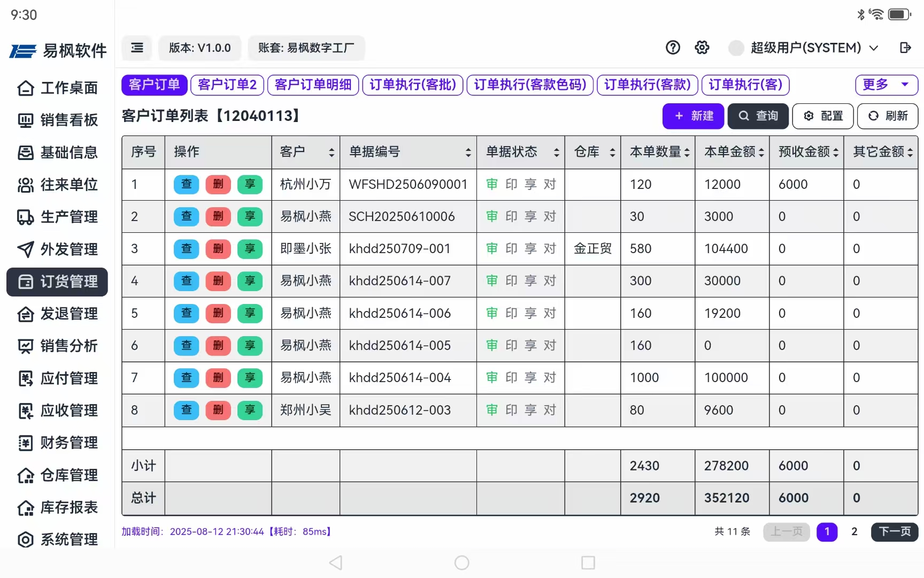924x578 pixels.
Task: Sort by the 预收金额 column
Action: (x=835, y=153)
